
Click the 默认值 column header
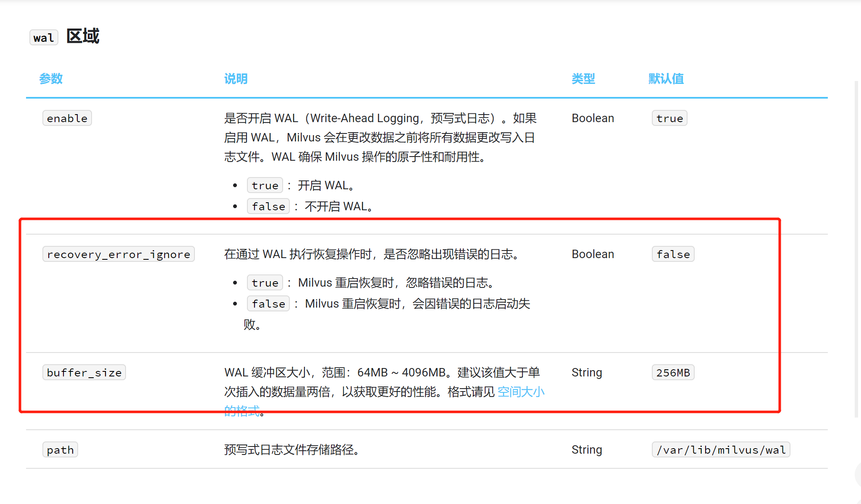665,78
